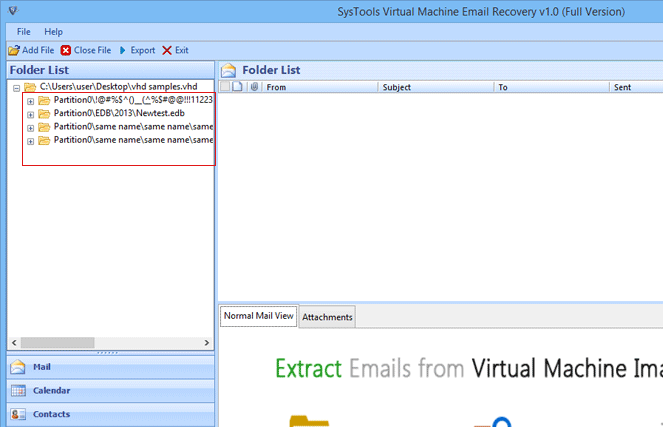Screen dimensions: 663x427
Task: Click the folder tree horizontal scrollbar thumb
Action: pyautogui.click(x=58, y=342)
